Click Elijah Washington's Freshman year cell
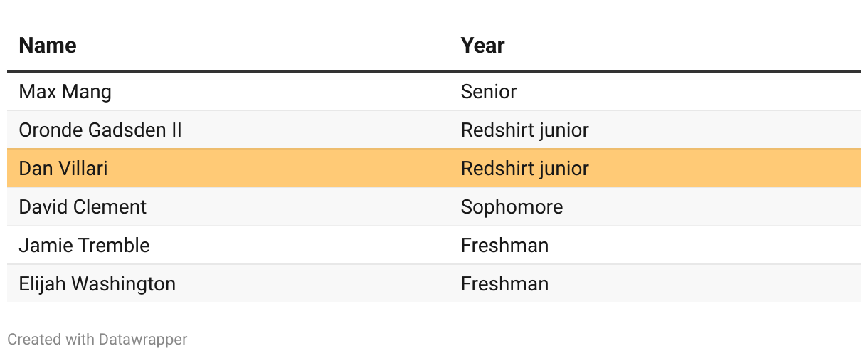The height and width of the screenshot is (356, 868). [504, 284]
